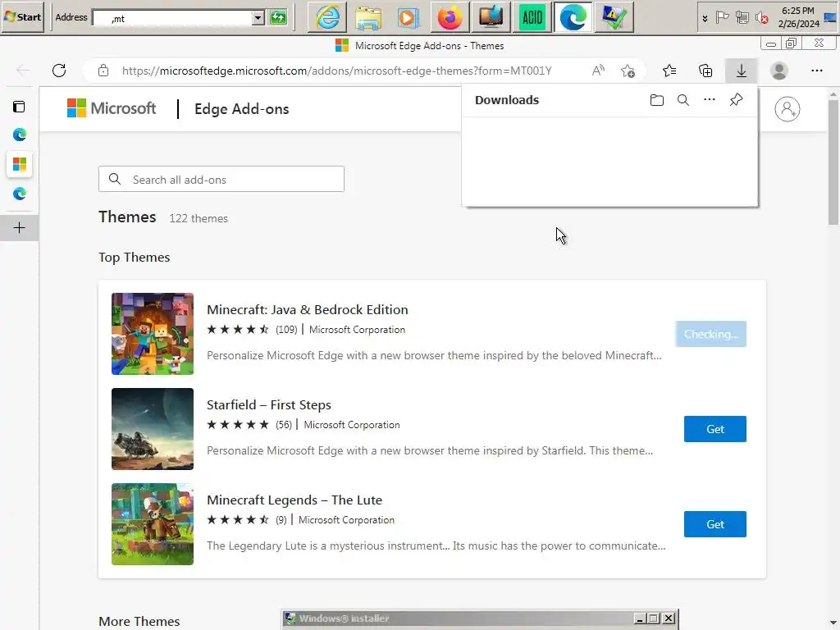Add this page to favorites
Viewport: 840px width, 630px height.
tap(628, 71)
